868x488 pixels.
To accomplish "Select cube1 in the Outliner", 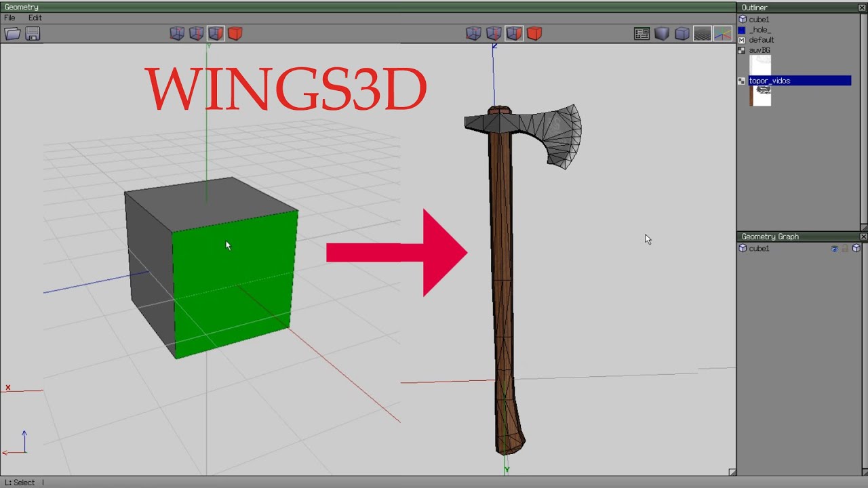I will (759, 20).
